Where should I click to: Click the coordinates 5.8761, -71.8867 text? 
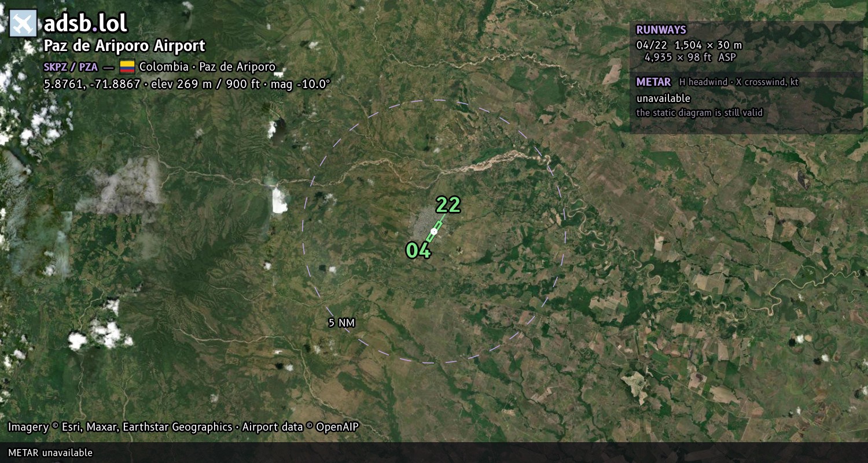click(92, 84)
